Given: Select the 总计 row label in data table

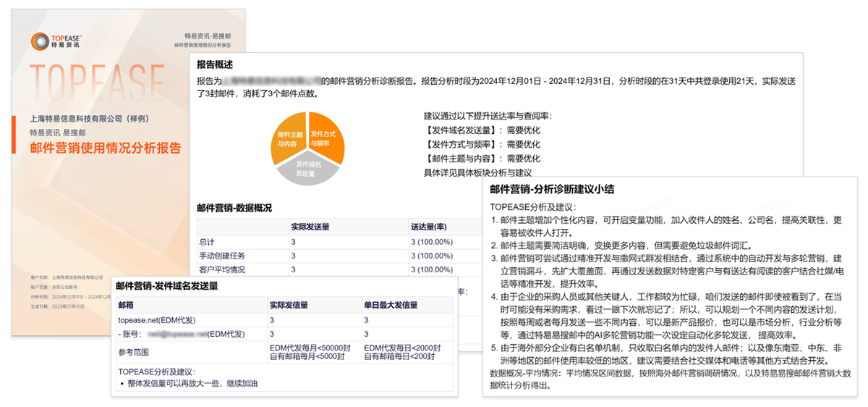Looking at the screenshot, I should pos(207,242).
